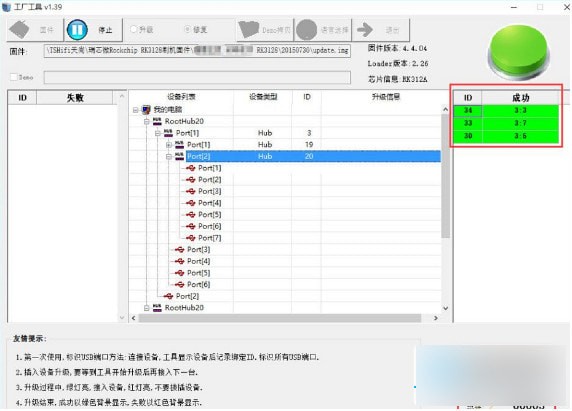The image size is (572, 411).
Task: Click USB icon of Port[6] above last Port[2]
Action: (x=179, y=284)
